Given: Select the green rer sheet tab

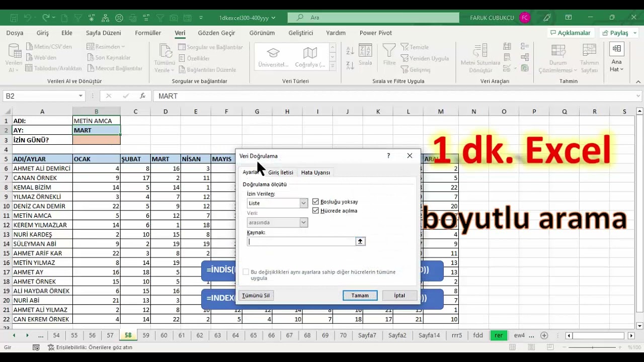Looking at the screenshot, I should [498, 335].
